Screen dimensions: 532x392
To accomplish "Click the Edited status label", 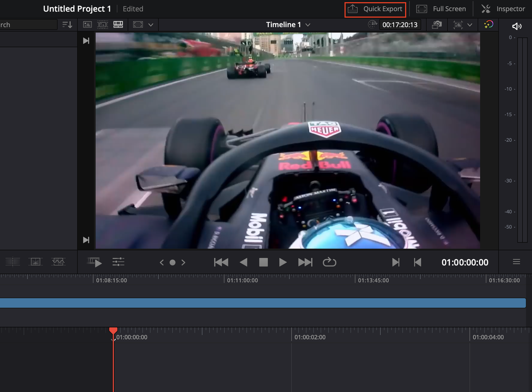I will (x=133, y=9).
